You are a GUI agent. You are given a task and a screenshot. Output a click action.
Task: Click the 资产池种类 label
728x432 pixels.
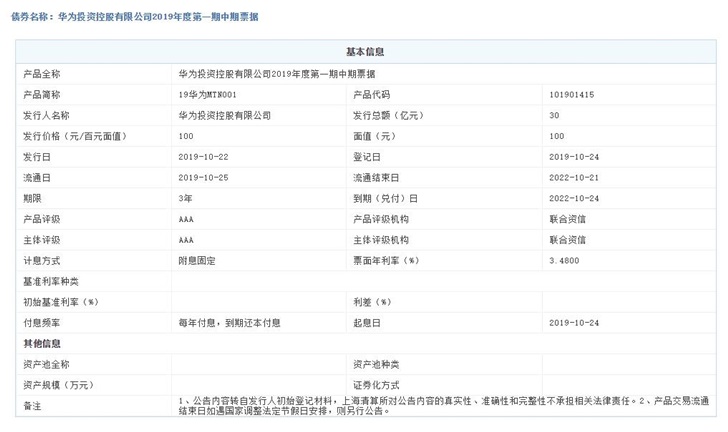pyautogui.click(x=376, y=365)
